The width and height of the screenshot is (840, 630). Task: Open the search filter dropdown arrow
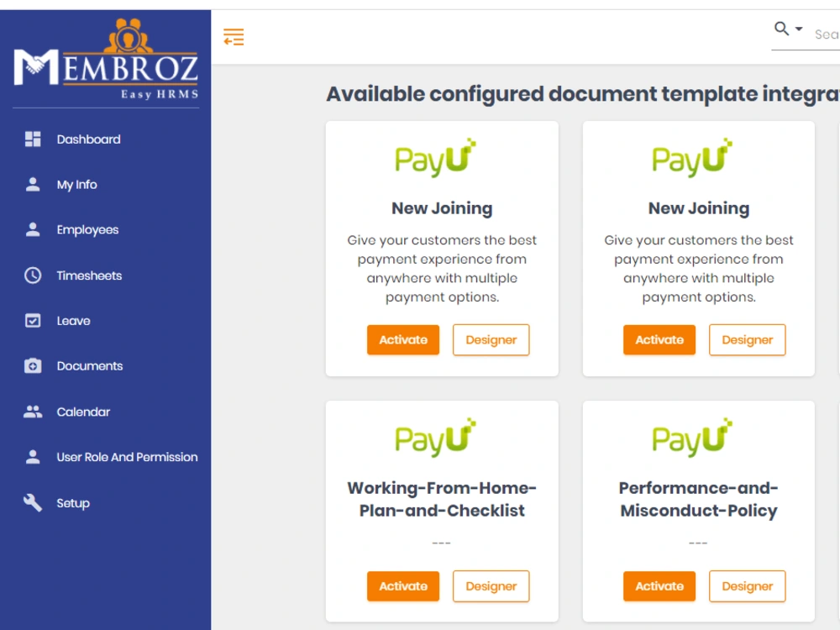click(x=799, y=29)
